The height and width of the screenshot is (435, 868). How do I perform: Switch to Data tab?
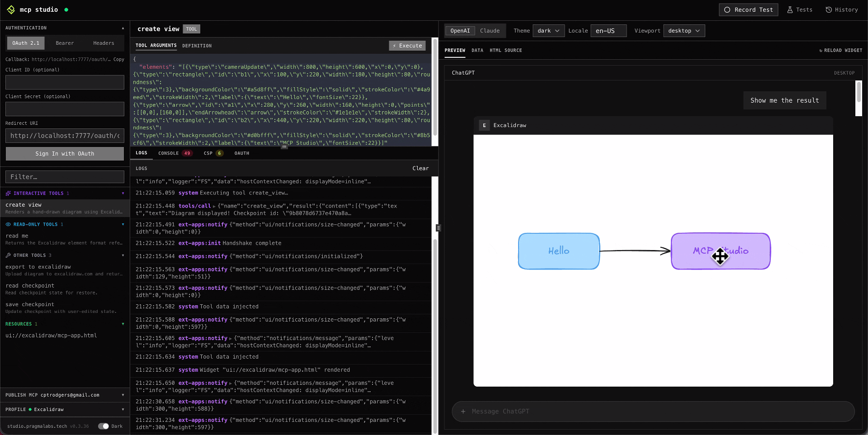pyautogui.click(x=477, y=51)
